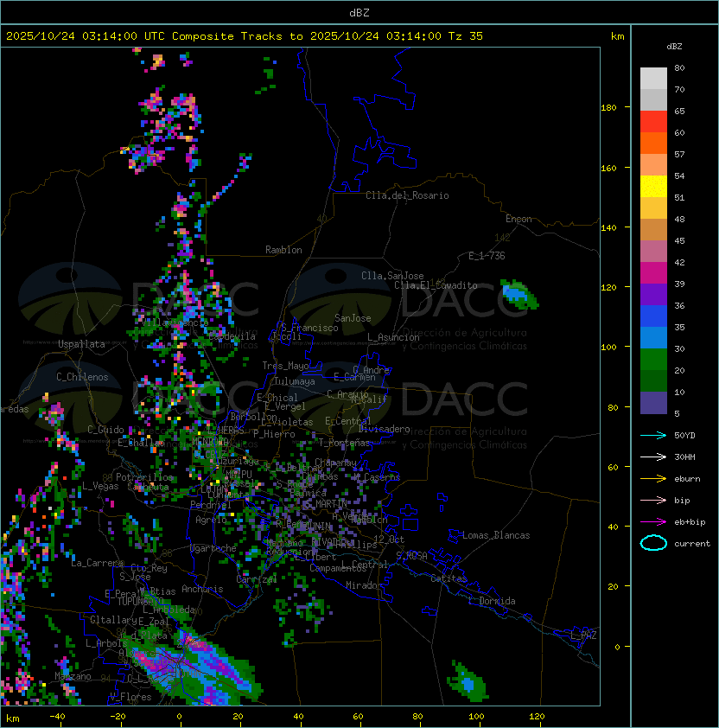719x728 pixels.
Task: Click the white 30HM arrow in legend
Action: pos(653,457)
